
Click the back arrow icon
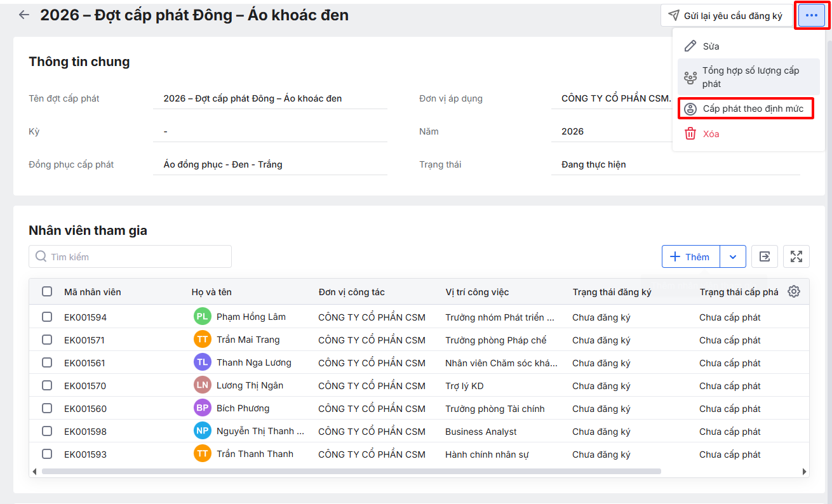[24, 15]
